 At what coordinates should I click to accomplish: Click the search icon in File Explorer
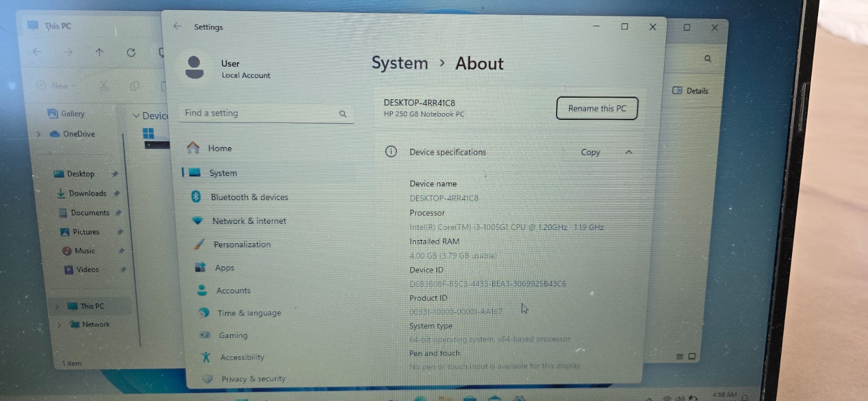click(x=707, y=59)
